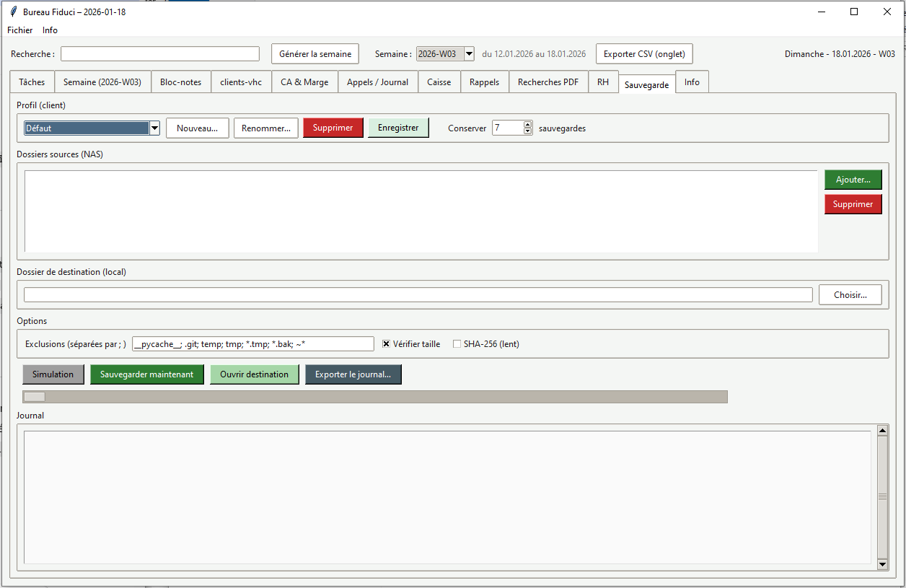The height and width of the screenshot is (588, 906).
Task: Increase the Conserver sauvegardes count
Action: (527, 124)
